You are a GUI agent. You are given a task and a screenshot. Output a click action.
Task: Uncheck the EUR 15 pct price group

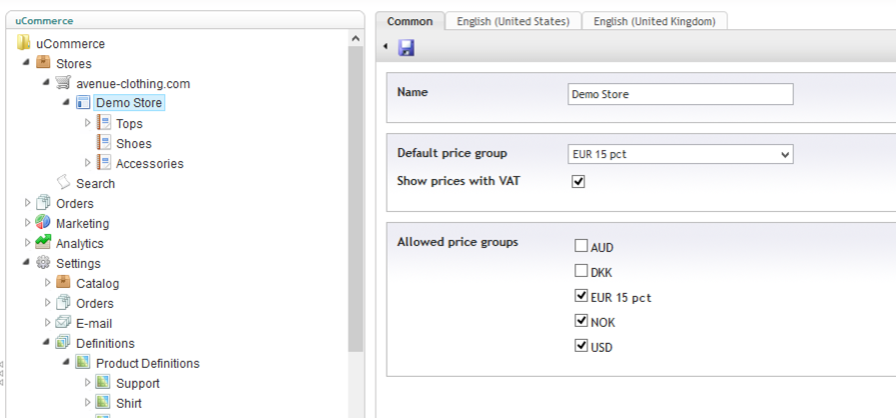point(581,296)
